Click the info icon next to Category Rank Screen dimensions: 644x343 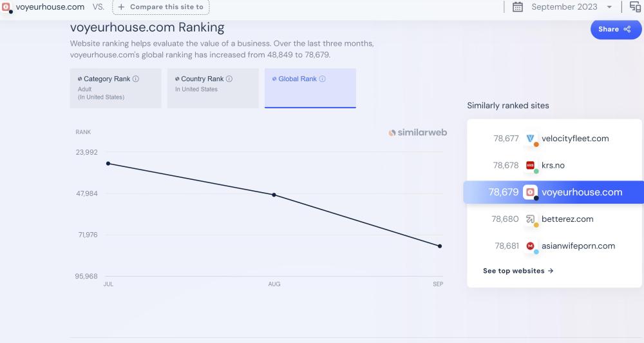136,79
